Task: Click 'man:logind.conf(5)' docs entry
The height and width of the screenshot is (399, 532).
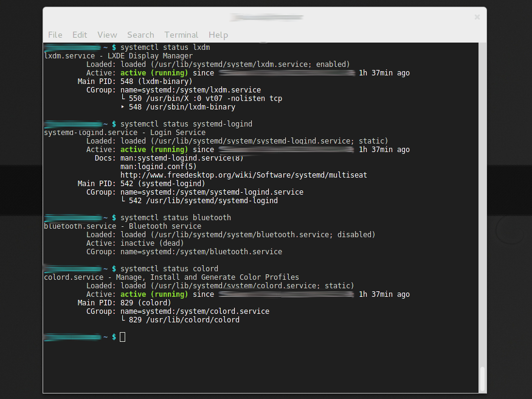Action: coord(159,167)
